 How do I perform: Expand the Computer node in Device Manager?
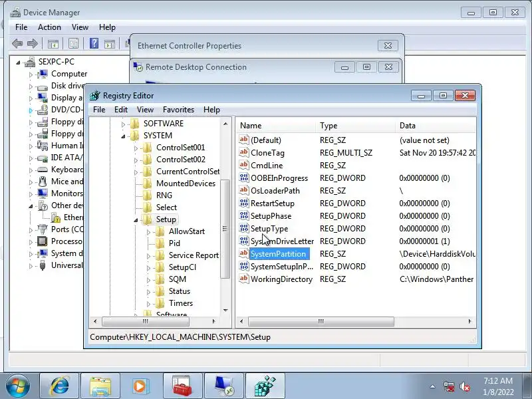31,74
